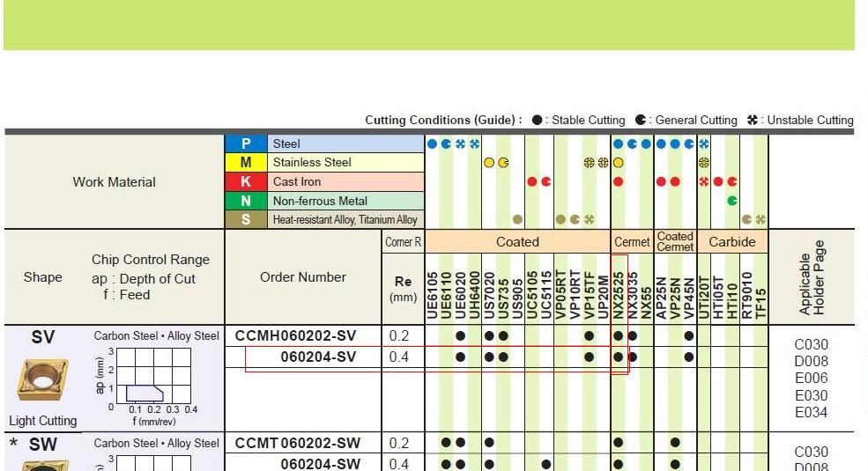Click the Steel work material label
The image size is (868, 471).
coord(286,144)
